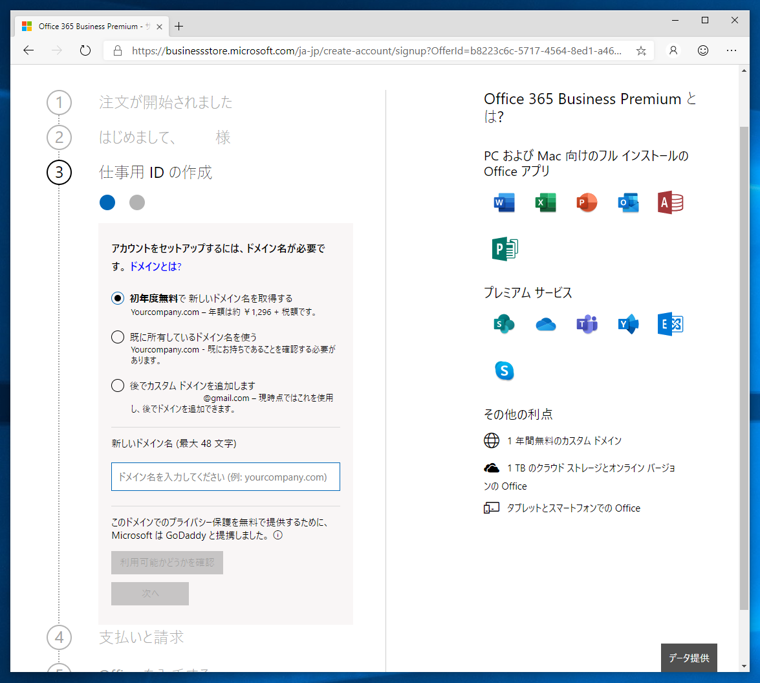Click the 次へ button
The height and width of the screenshot is (683, 760).
tap(150, 593)
